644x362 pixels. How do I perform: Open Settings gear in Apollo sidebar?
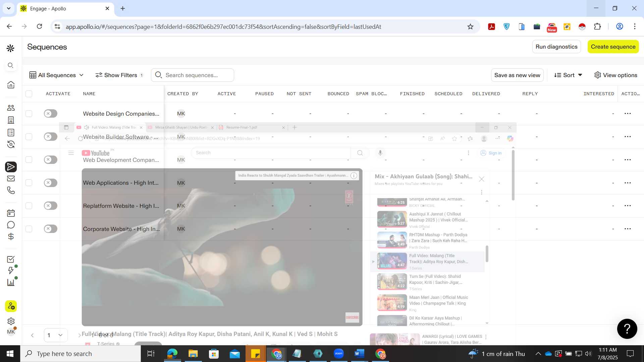pos(11,321)
